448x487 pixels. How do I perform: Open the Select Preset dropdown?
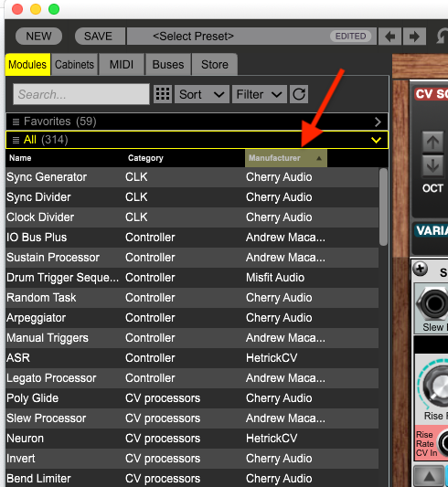pos(251,37)
